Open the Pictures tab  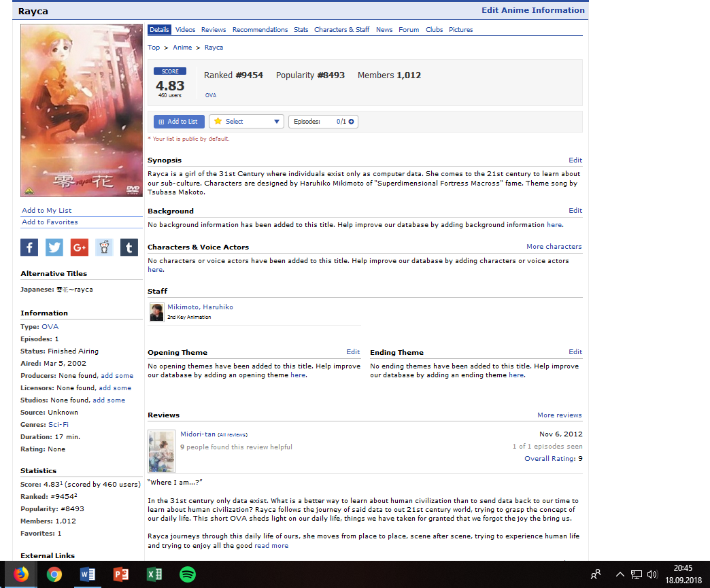click(x=460, y=29)
